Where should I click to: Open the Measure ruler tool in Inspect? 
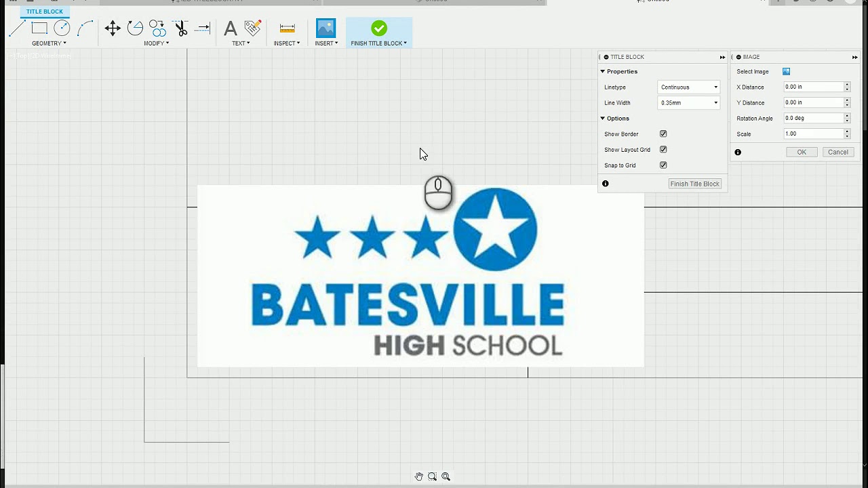pyautogui.click(x=287, y=28)
